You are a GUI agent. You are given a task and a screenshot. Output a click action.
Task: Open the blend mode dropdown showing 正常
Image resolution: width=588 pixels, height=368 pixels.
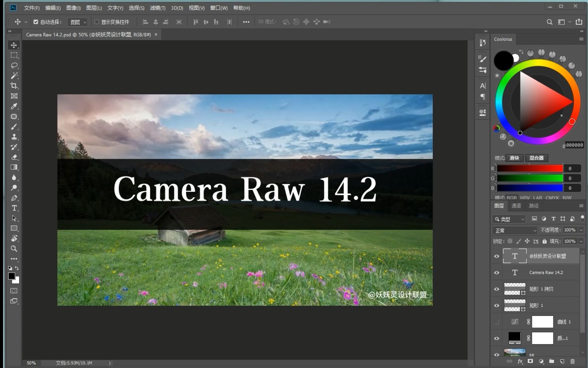point(514,230)
